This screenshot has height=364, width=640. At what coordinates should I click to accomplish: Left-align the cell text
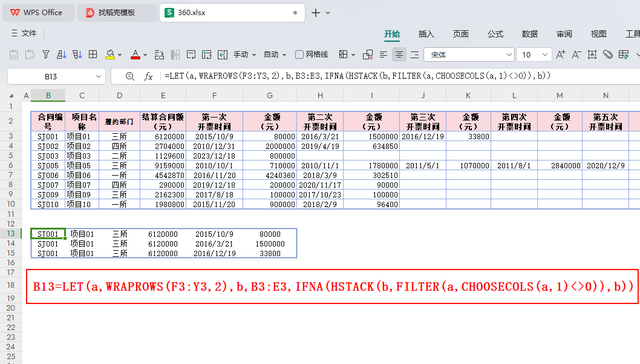point(383,55)
